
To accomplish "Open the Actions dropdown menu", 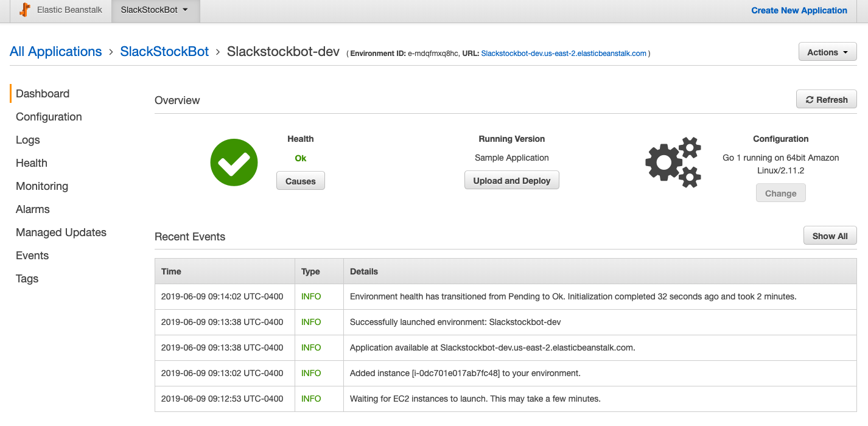I will pos(827,52).
